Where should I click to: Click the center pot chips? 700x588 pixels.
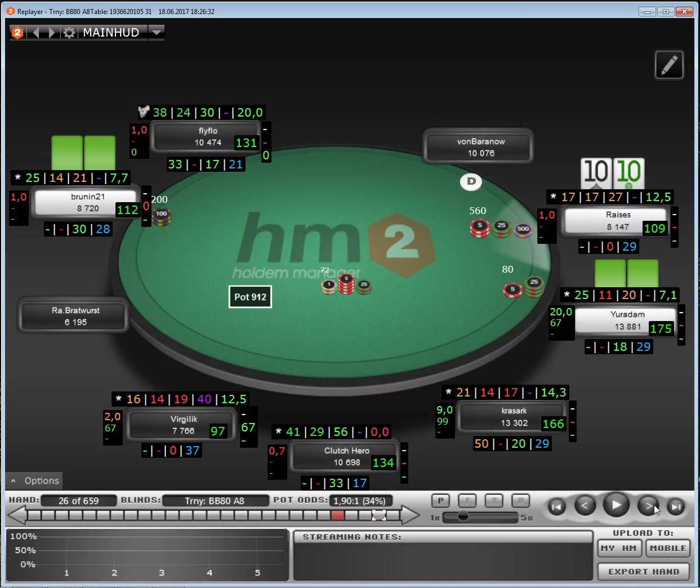pyautogui.click(x=346, y=286)
